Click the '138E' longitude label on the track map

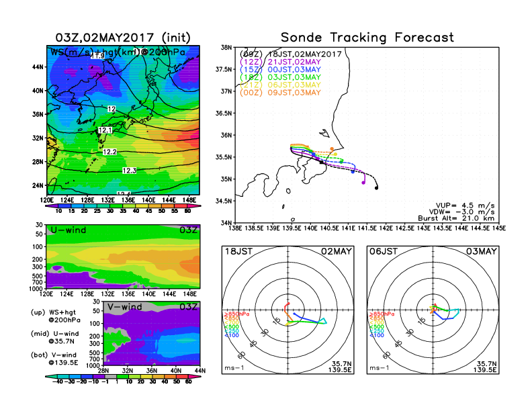click(235, 228)
